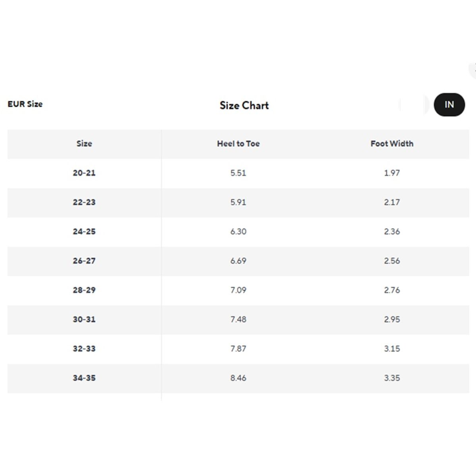Select the Heel to Toe column header

click(238, 144)
